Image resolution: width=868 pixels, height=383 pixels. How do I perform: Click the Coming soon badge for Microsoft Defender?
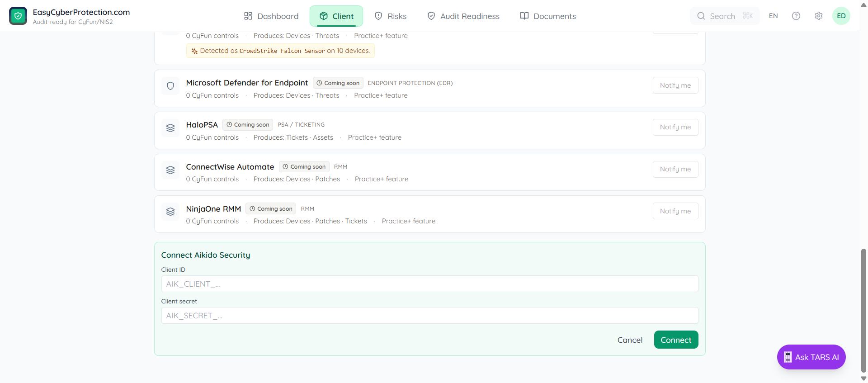pyautogui.click(x=338, y=83)
